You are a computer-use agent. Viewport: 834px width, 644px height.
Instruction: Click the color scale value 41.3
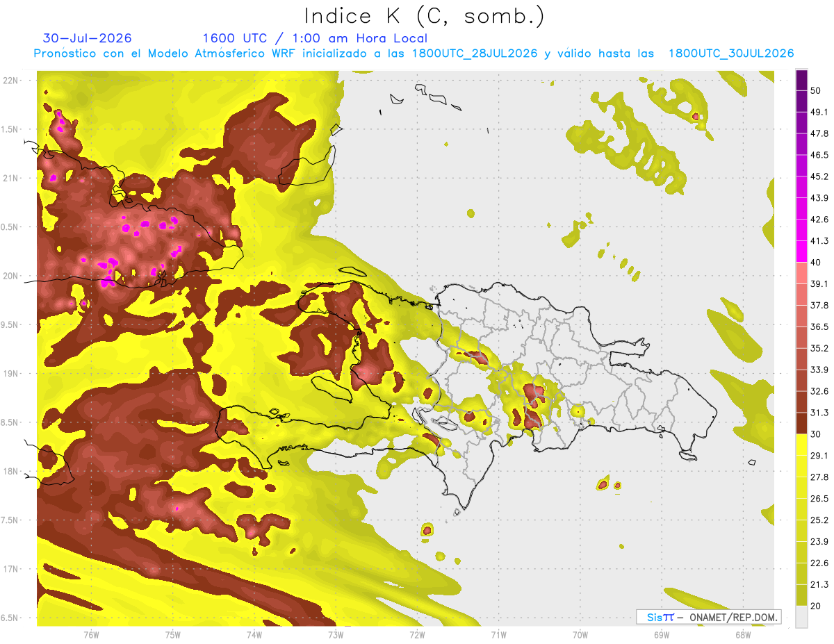pyautogui.click(x=819, y=241)
